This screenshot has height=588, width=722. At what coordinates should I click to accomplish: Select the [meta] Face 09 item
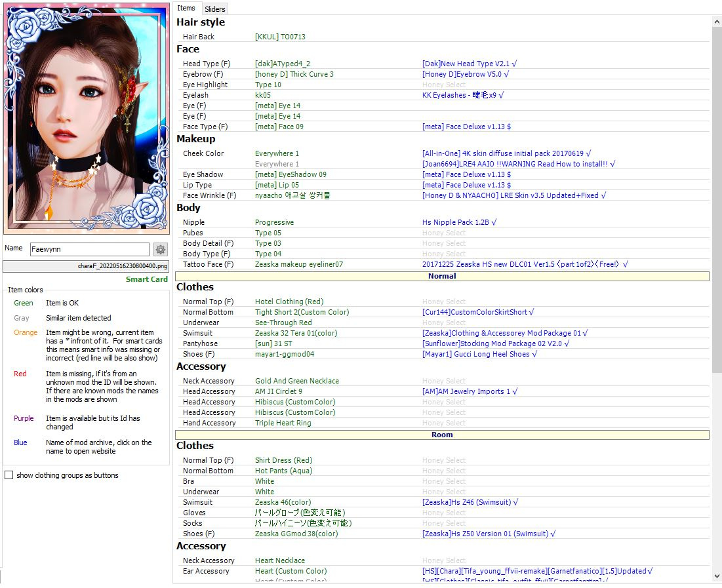tap(279, 127)
